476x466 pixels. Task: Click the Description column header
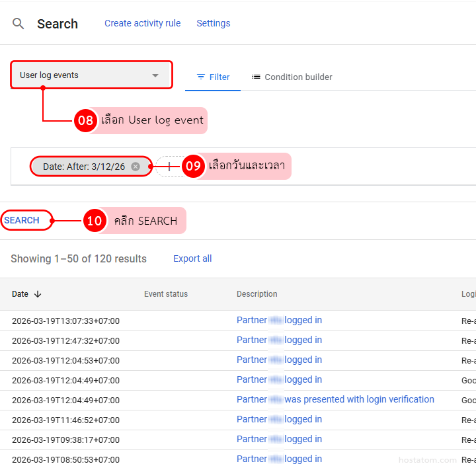tap(257, 294)
